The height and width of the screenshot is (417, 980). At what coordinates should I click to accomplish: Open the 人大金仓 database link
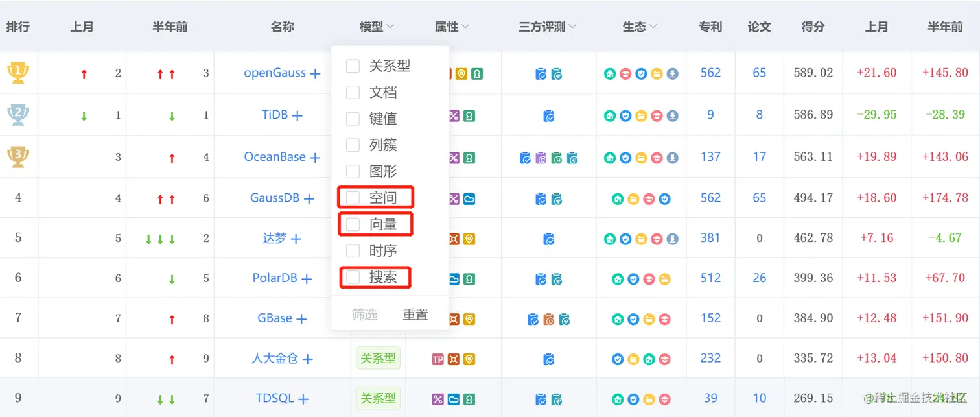(275, 358)
